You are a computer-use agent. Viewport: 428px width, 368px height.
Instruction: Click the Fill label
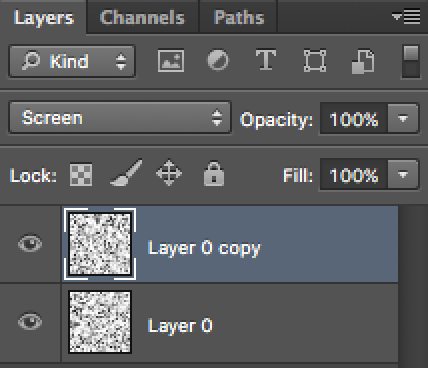[x=298, y=175]
